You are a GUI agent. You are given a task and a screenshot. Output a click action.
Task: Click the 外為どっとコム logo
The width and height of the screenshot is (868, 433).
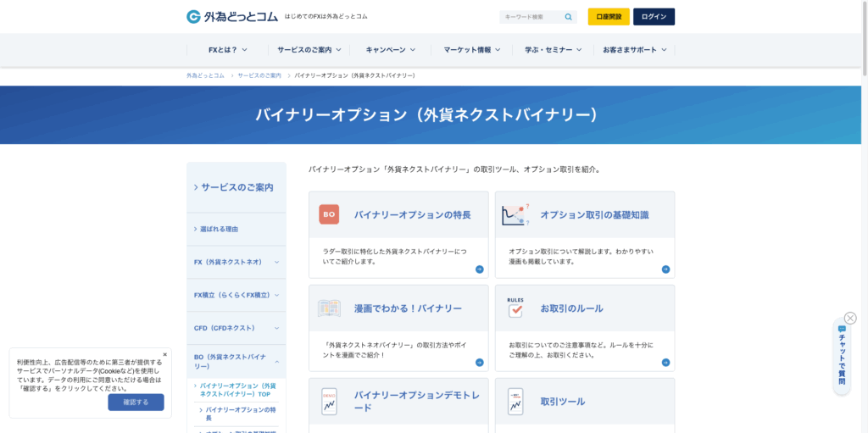(x=231, y=17)
